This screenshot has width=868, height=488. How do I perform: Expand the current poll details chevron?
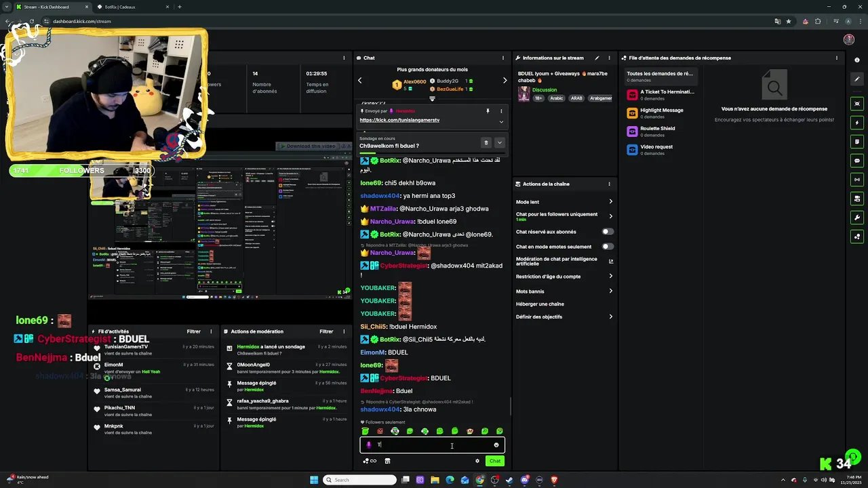tap(500, 143)
